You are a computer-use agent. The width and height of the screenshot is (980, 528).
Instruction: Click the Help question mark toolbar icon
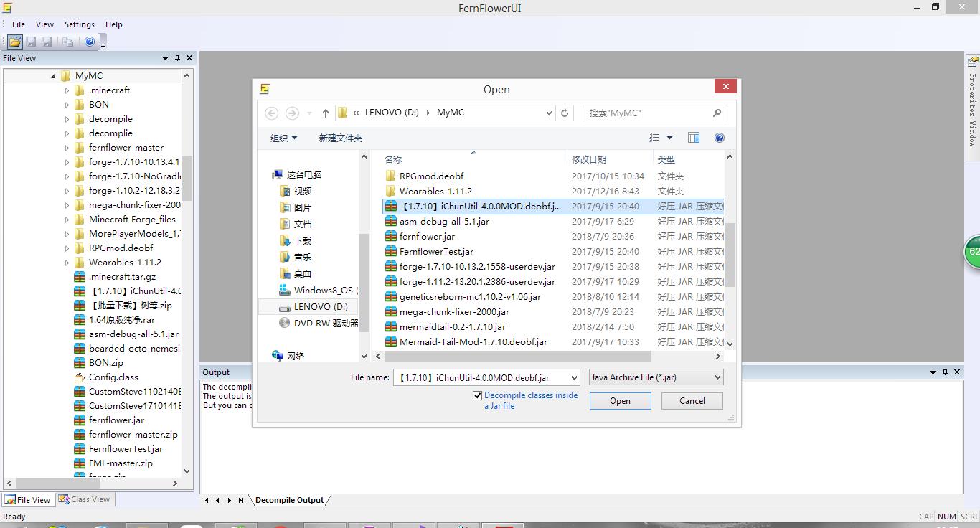90,42
